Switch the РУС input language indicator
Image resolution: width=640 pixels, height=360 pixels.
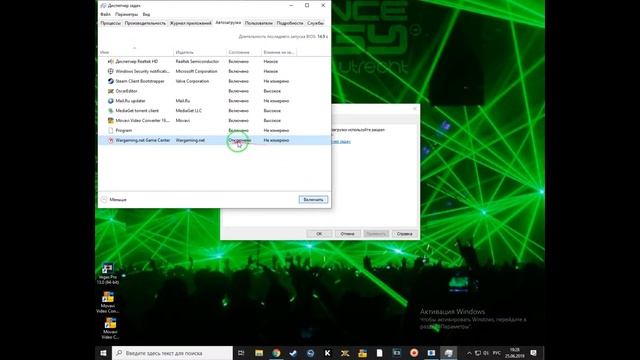(x=497, y=353)
